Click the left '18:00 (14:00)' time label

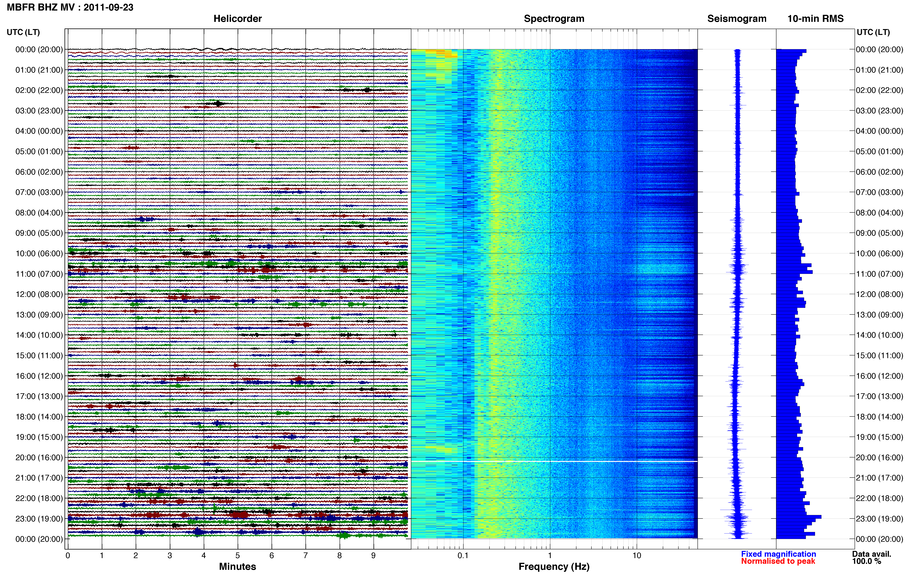tap(39, 417)
